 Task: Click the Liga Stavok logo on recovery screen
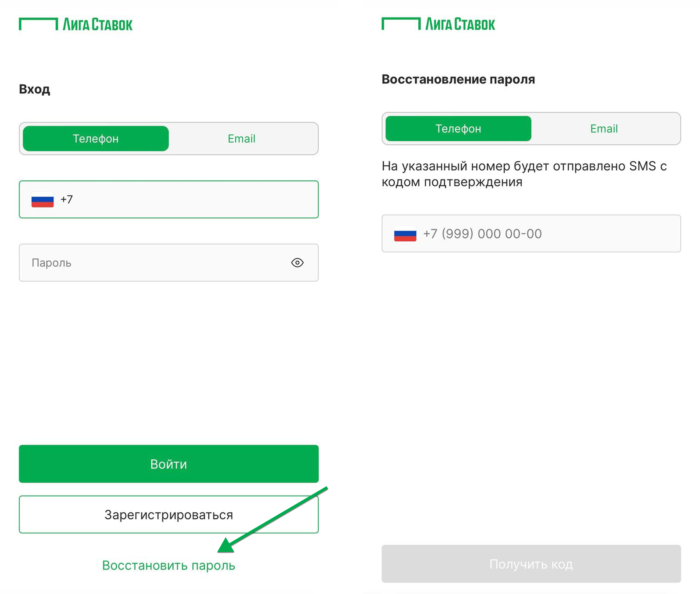tap(438, 24)
